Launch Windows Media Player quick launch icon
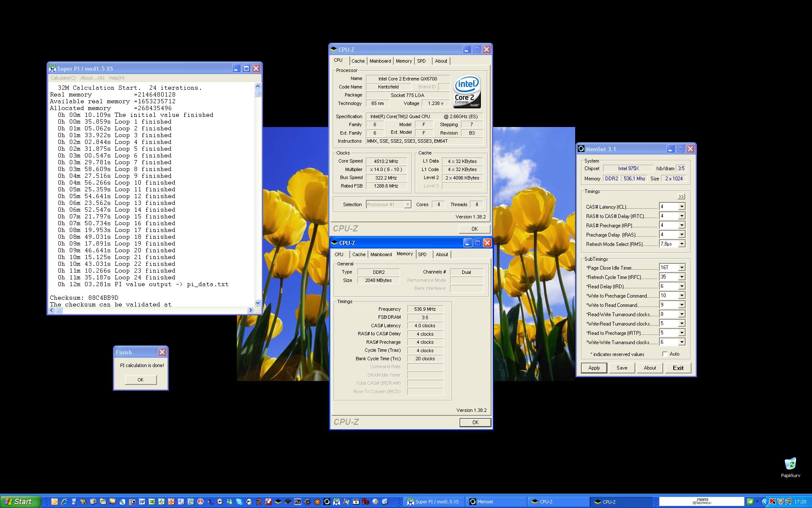 pyautogui.click(x=220, y=502)
